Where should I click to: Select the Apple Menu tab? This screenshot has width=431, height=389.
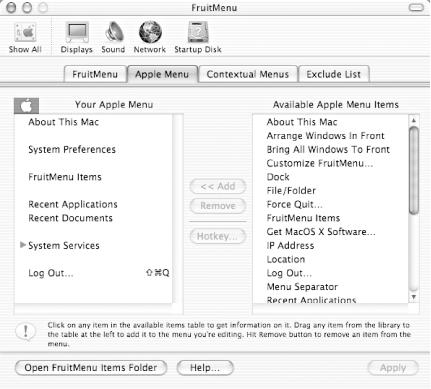click(162, 74)
